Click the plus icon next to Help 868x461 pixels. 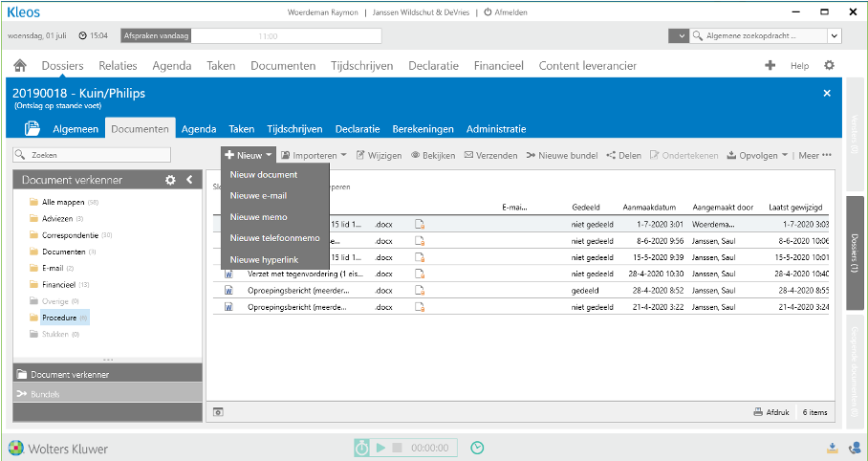tap(770, 66)
